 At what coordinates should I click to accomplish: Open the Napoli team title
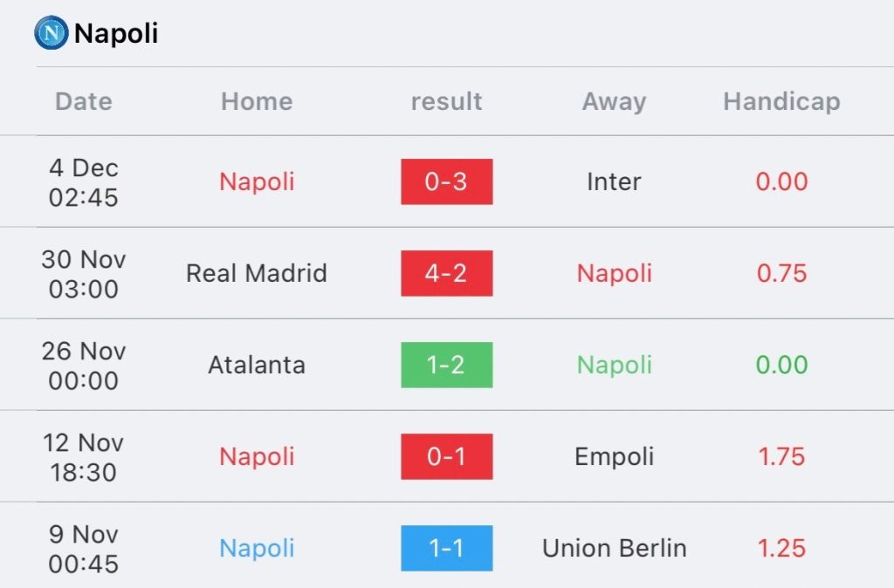click(x=116, y=33)
